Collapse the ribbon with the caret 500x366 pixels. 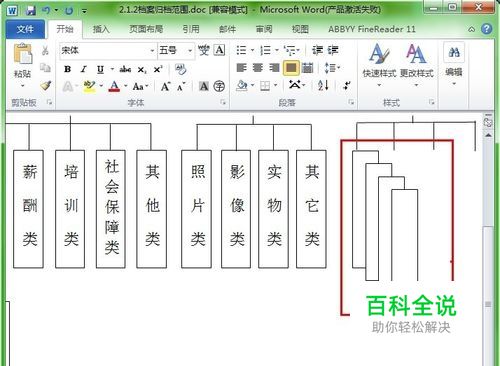point(472,30)
